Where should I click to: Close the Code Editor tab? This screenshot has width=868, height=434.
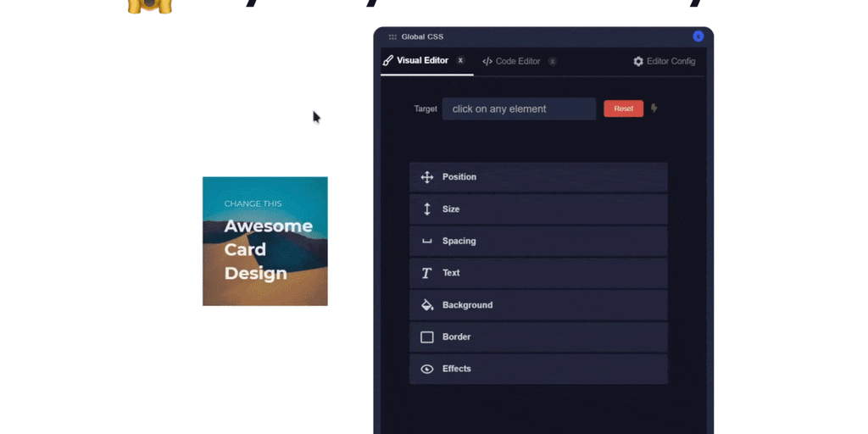[552, 61]
